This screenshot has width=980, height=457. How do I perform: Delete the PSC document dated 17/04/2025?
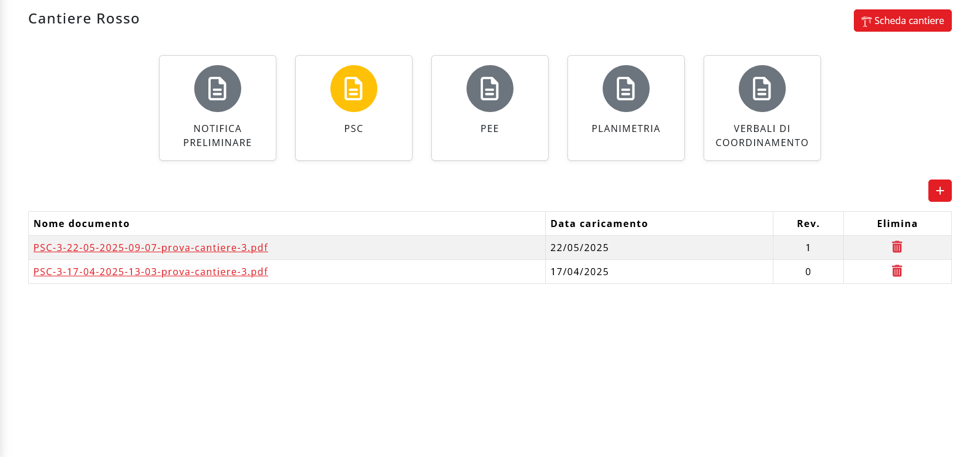[897, 271]
